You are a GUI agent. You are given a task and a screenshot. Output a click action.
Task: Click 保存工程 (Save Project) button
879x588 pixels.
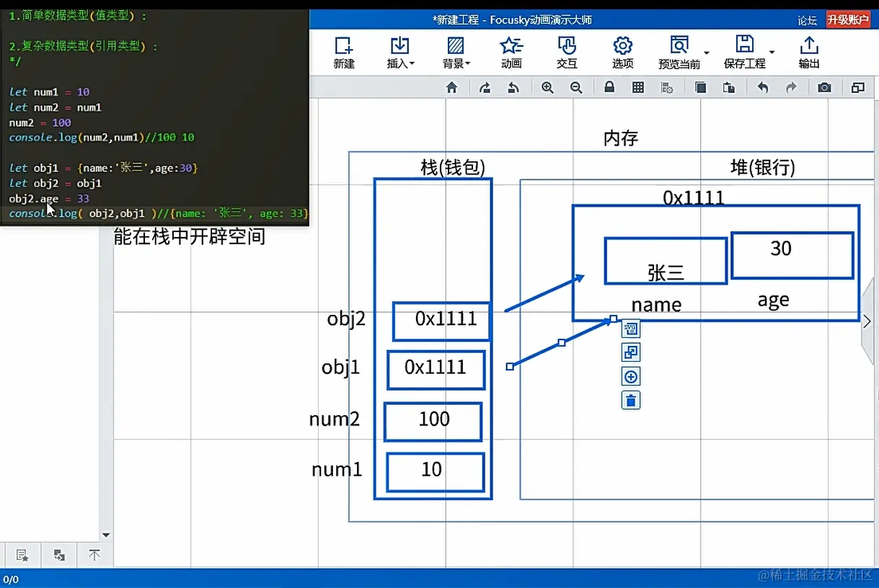744,53
